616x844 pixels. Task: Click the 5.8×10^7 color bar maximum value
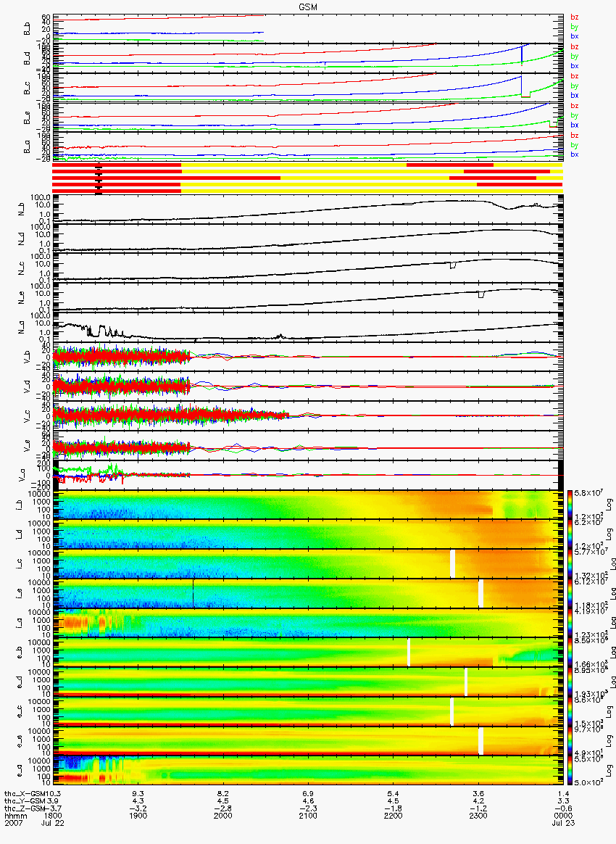pos(588,493)
